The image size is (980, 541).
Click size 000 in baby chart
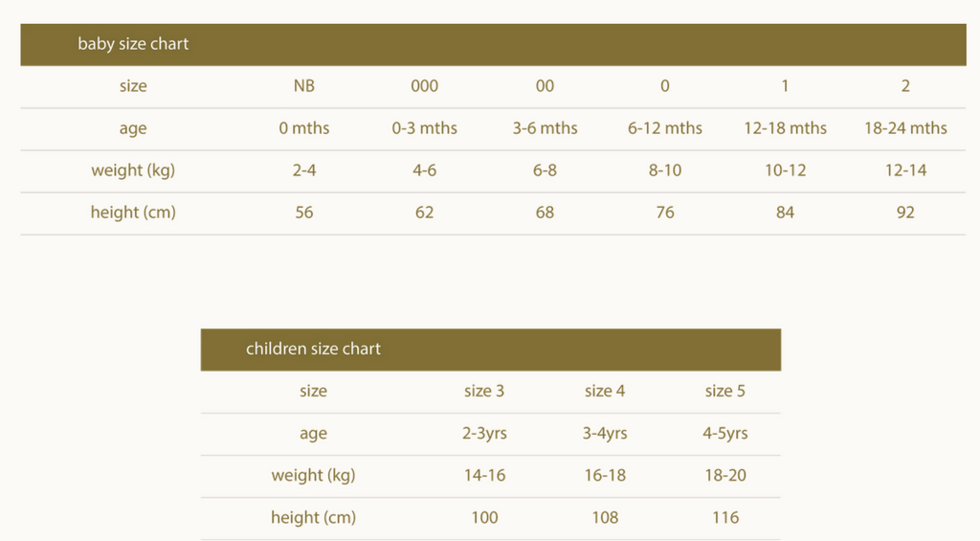[424, 86]
